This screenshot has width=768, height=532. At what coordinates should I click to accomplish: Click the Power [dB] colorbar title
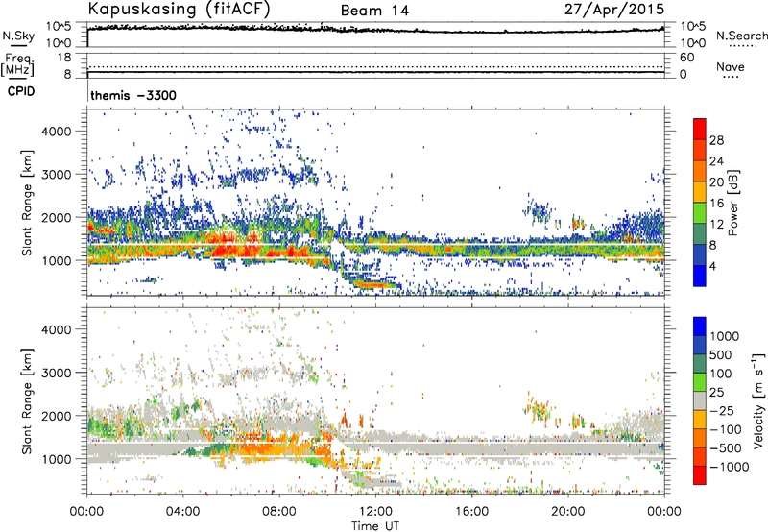pos(733,203)
